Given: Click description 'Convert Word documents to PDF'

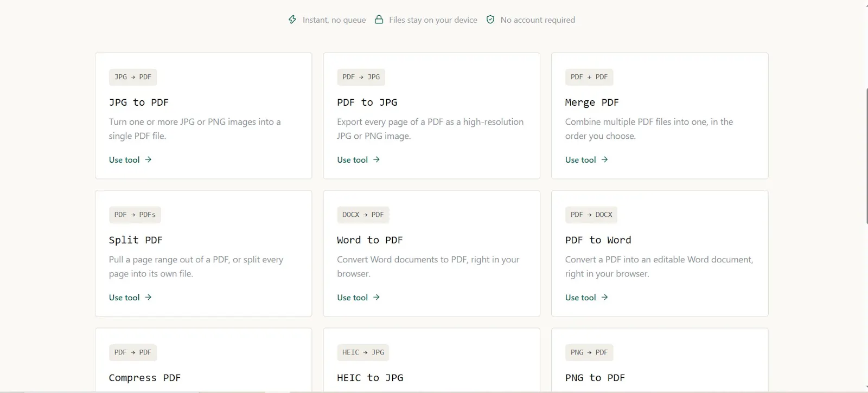Looking at the screenshot, I should pyautogui.click(x=428, y=267).
